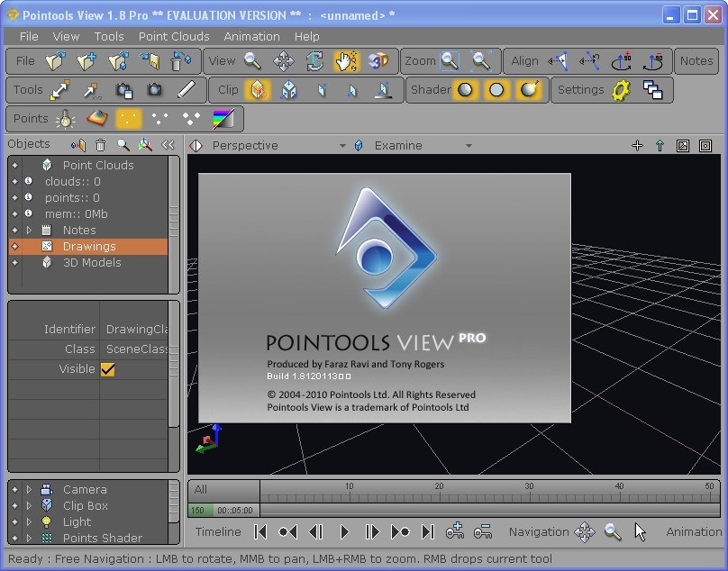This screenshot has height=571, width=728.
Task: Click the add keyframe key-plus icon
Action: tap(455, 531)
